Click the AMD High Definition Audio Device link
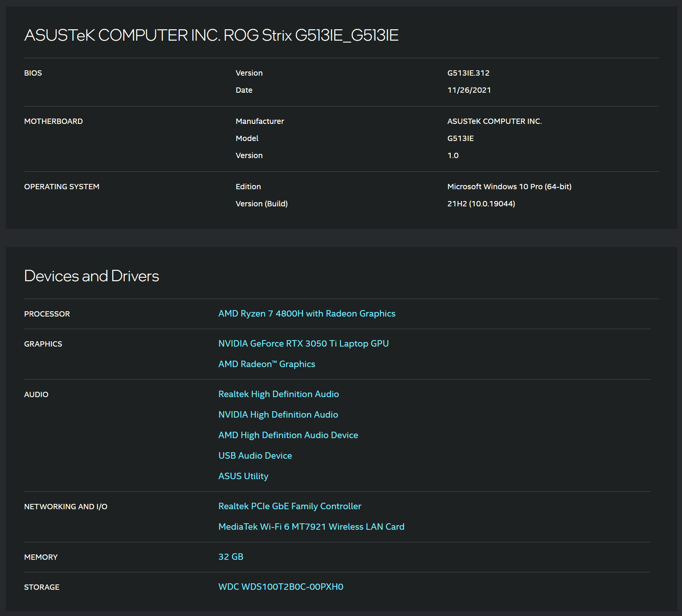This screenshot has height=616, width=682. (x=288, y=435)
